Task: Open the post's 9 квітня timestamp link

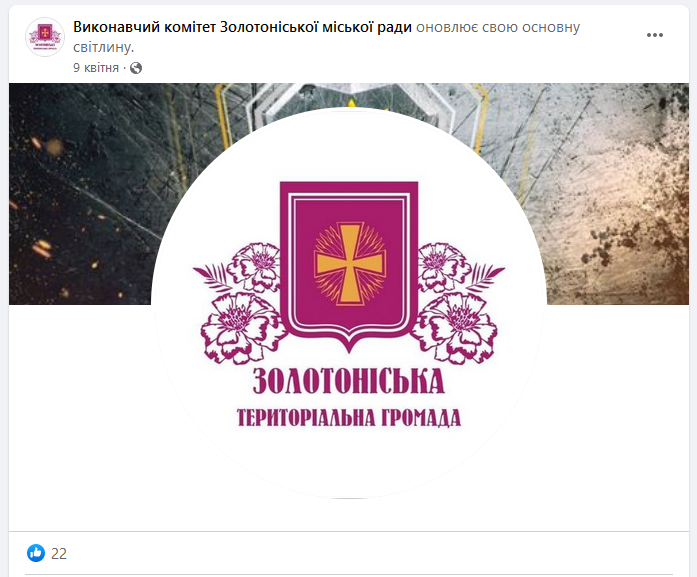Action: 96,68
